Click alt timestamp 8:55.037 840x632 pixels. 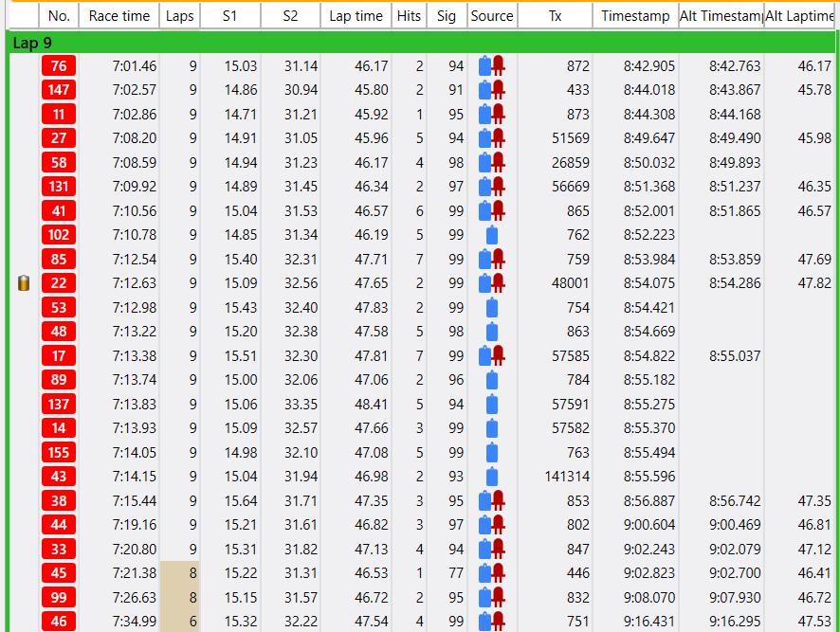pyautogui.click(x=735, y=355)
